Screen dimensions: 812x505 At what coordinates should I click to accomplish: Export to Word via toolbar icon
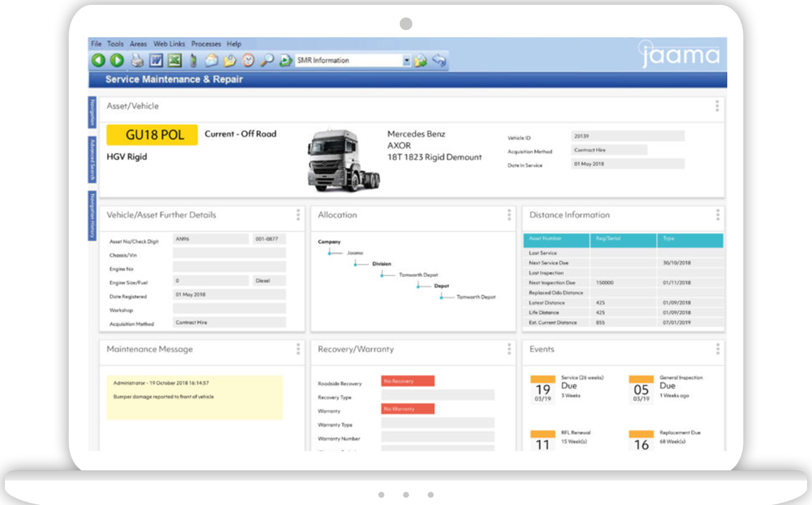coord(156,61)
